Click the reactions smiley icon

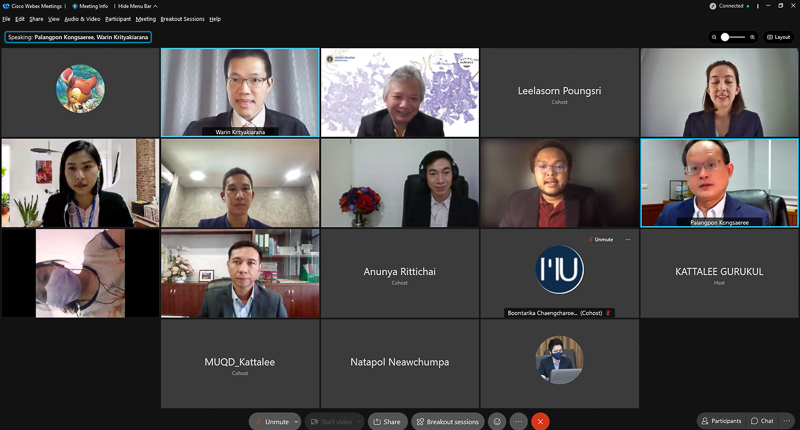(497, 421)
